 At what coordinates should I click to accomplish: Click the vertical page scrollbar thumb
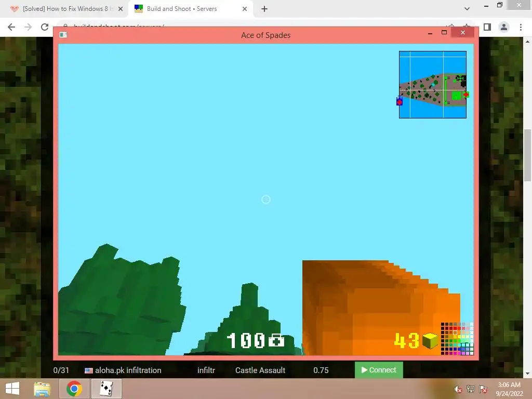527,155
